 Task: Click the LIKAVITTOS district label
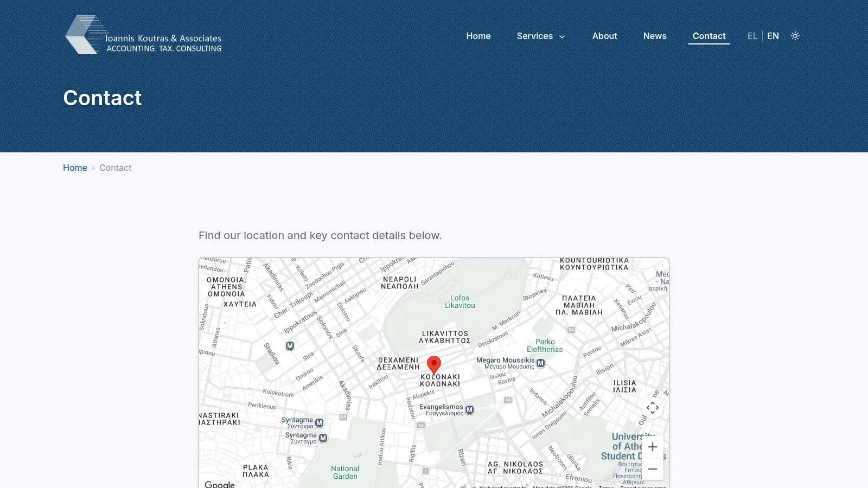coord(445,337)
